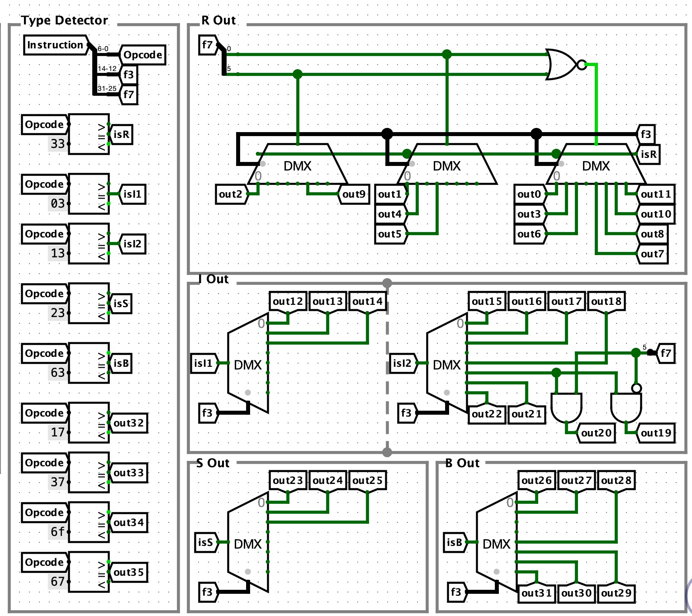This screenshot has height=616, width=692.
Task: Select the isR tunnel in R Out
Action: pos(648,154)
